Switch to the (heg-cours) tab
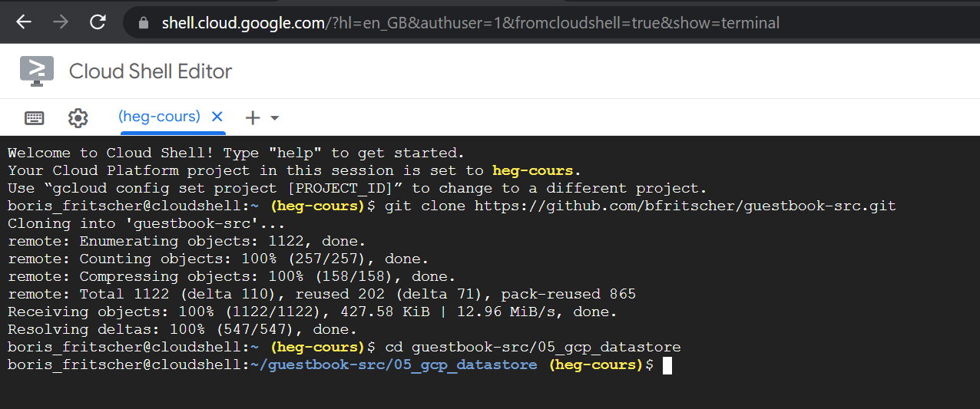The image size is (980, 409). pyautogui.click(x=159, y=117)
